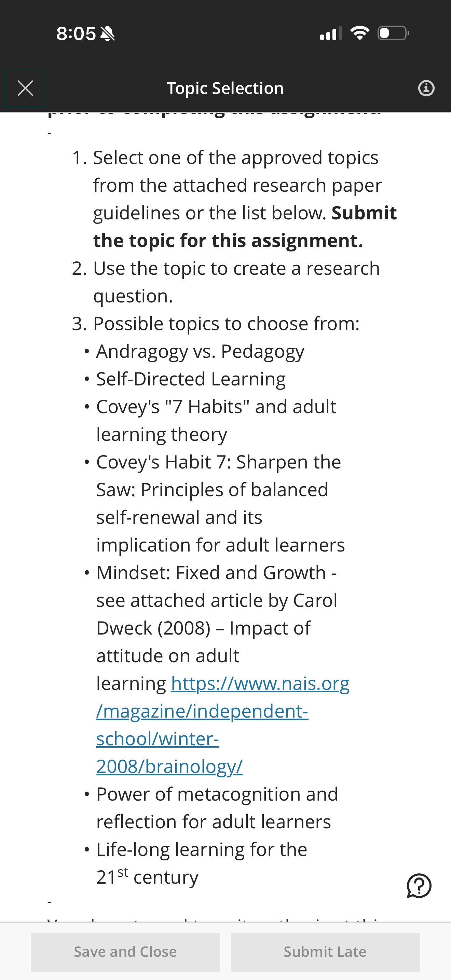This screenshot has height=980, width=451.
Task: Click Save and Close button
Action: pyautogui.click(x=125, y=952)
